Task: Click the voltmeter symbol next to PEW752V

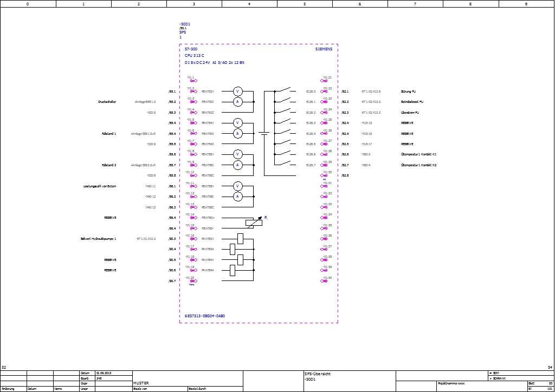Action: 237,92
